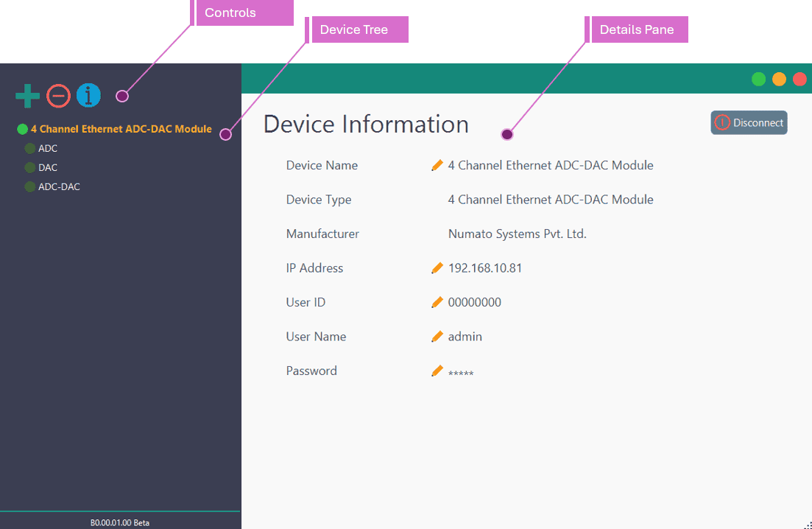Select 4 Channel Ethernet ADC-DAC Module tree node
The height and width of the screenshot is (529, 812).
(121, 129)
